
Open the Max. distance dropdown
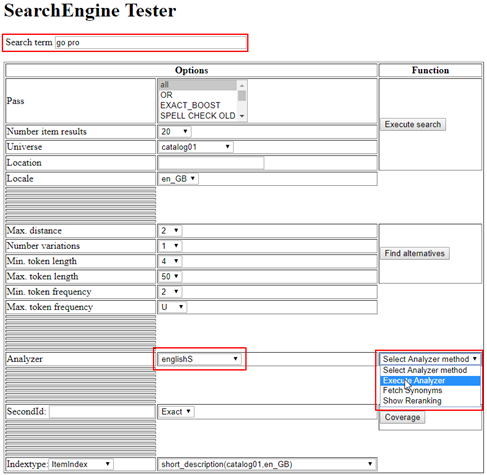(170, 231)
